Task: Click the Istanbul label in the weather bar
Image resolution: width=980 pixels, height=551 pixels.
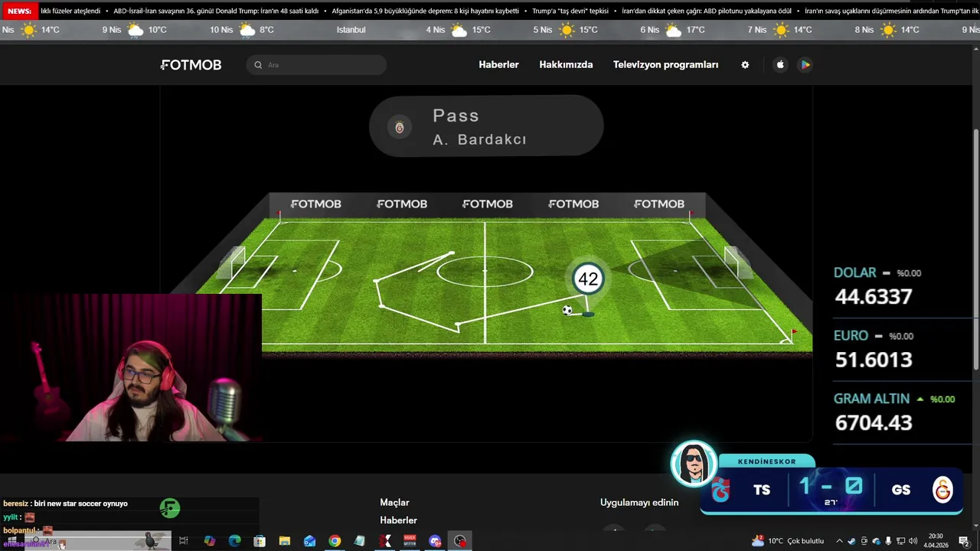Action: [351, 30]
